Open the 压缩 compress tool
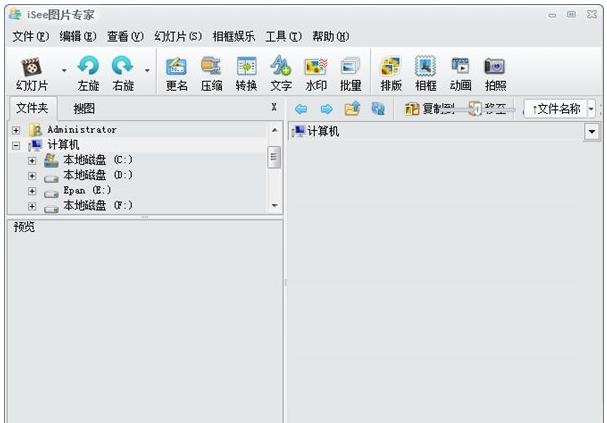Screen dimensions: 607x423 211,74
